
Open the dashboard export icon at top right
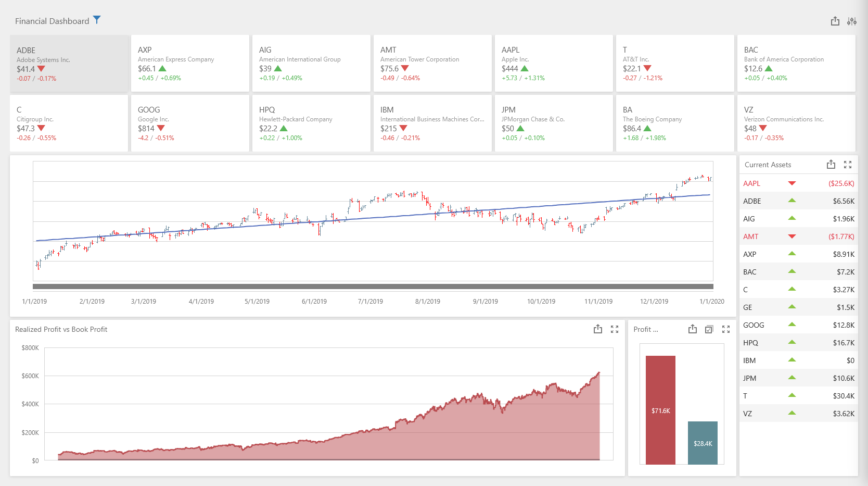[x=835, y=21]
